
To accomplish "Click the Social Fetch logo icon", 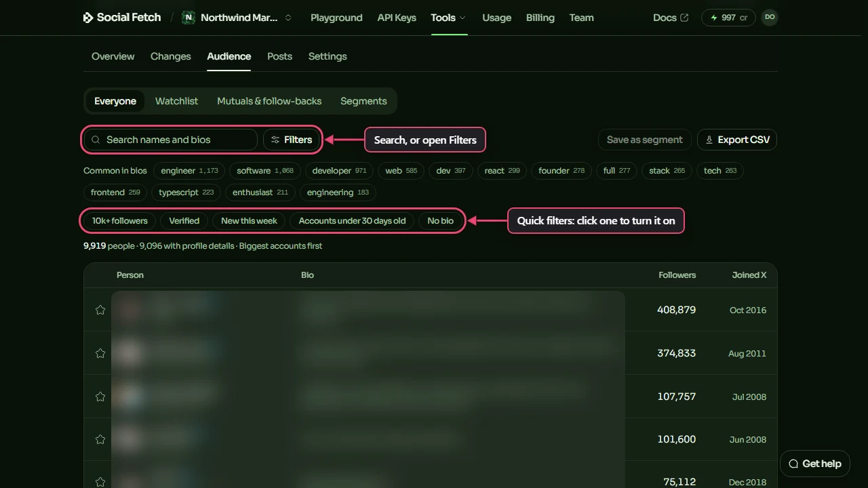I will point(88,18).
